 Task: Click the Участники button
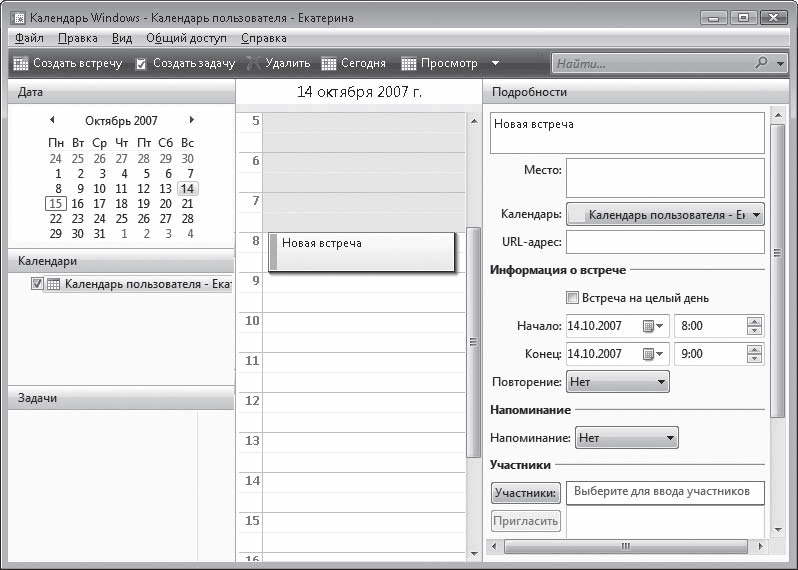(x=526, y=493)
